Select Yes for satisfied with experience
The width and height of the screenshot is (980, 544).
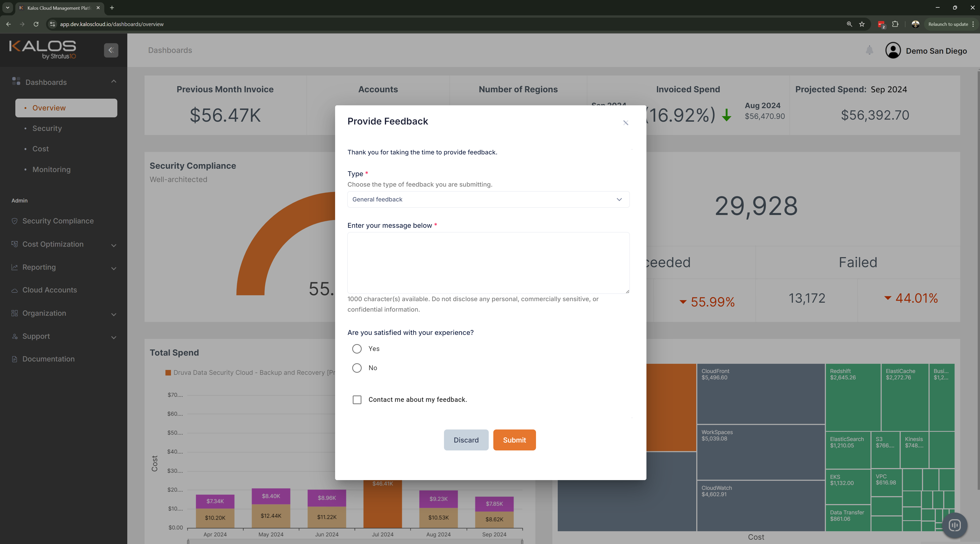(x=357, y=348)
